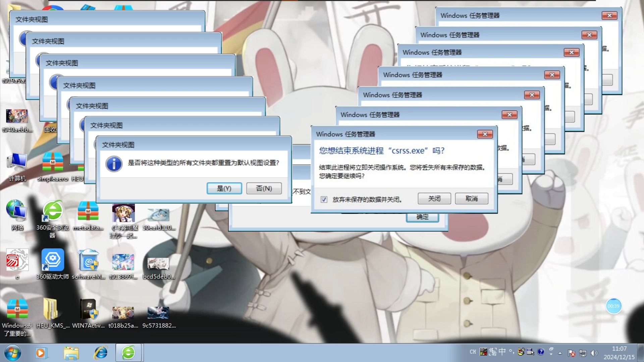Click the blue language bar help icon

coord(541,352)
